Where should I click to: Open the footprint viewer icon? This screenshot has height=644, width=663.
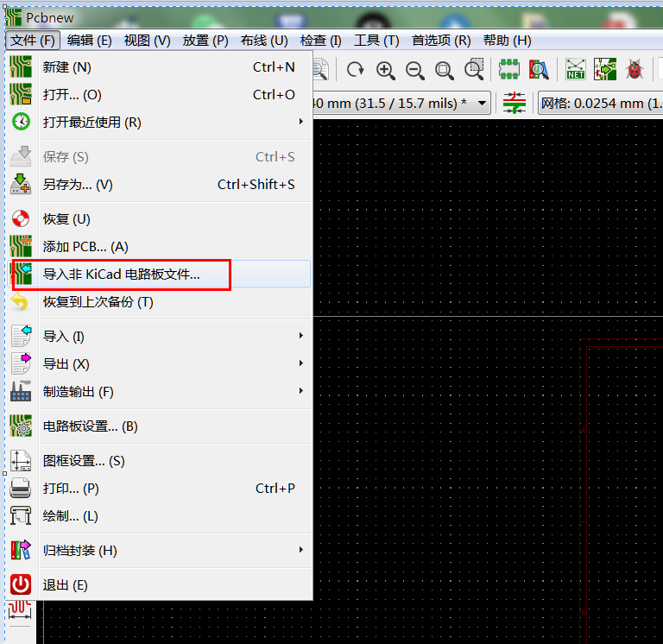click(x=539, y=70)
